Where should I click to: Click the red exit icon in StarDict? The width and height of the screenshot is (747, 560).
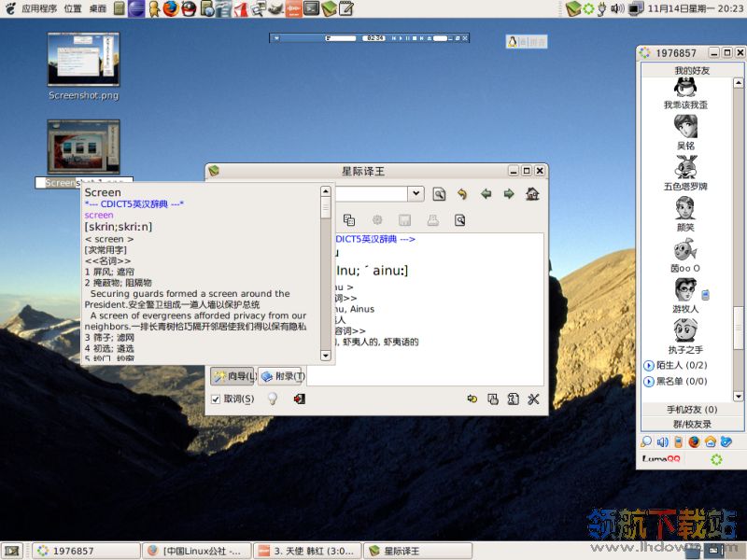[299, 399]
